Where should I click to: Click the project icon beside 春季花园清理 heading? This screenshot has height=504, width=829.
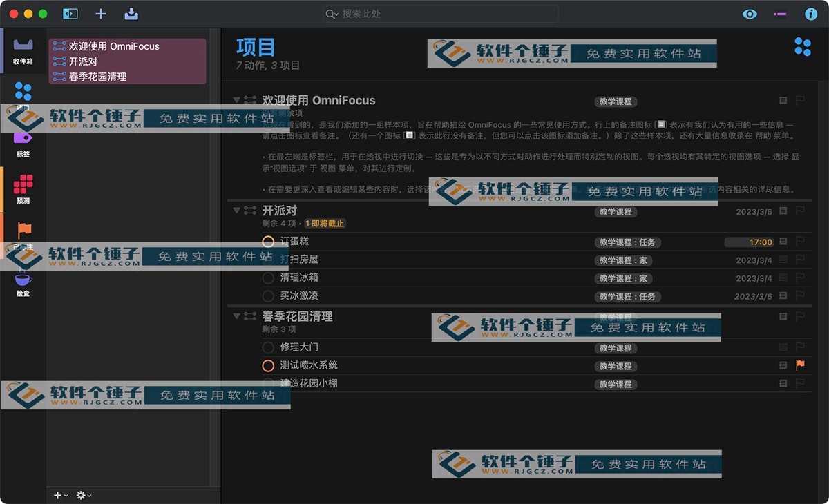250,316
